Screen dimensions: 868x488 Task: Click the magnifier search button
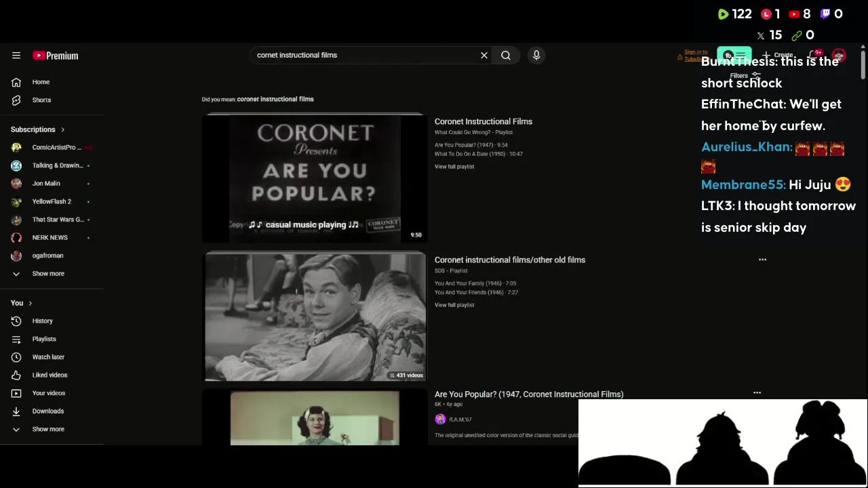[506, 56]
